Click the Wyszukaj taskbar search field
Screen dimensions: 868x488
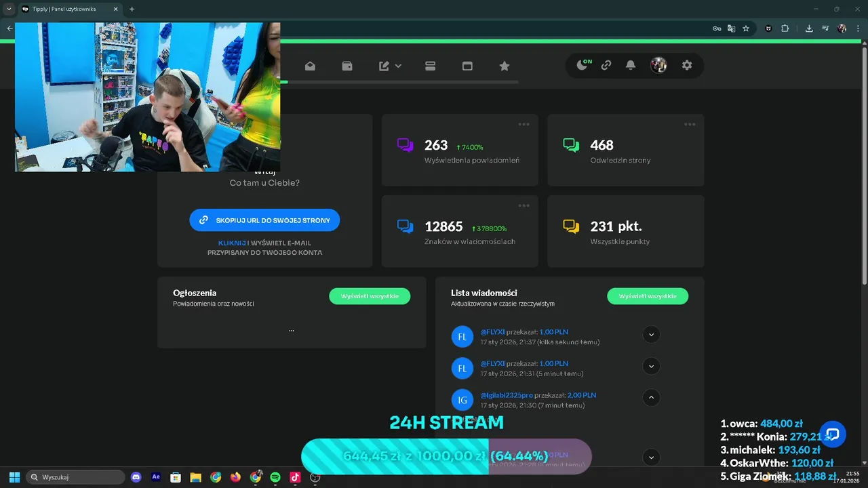75,477
